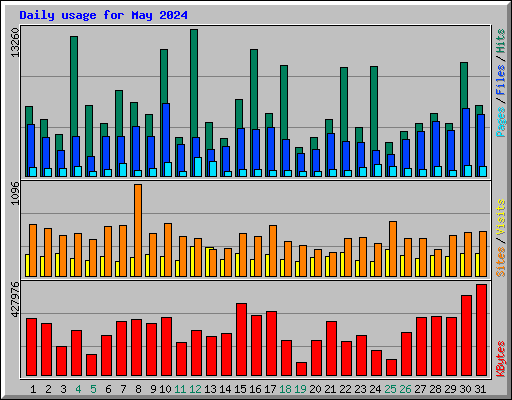Click the 427976 axis value
Viewport: 512px width, 400px height.
pos(15,299)
